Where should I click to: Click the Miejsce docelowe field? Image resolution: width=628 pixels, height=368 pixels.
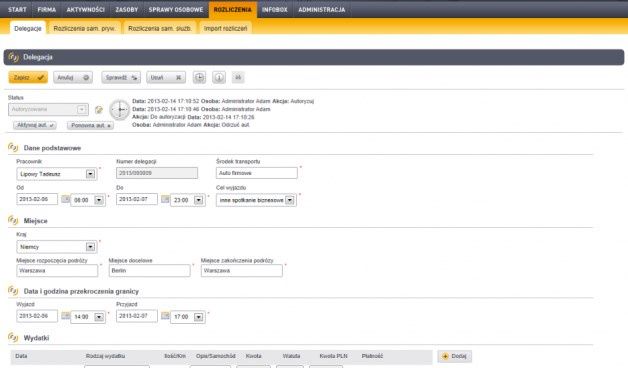click(x=149, y=271)
